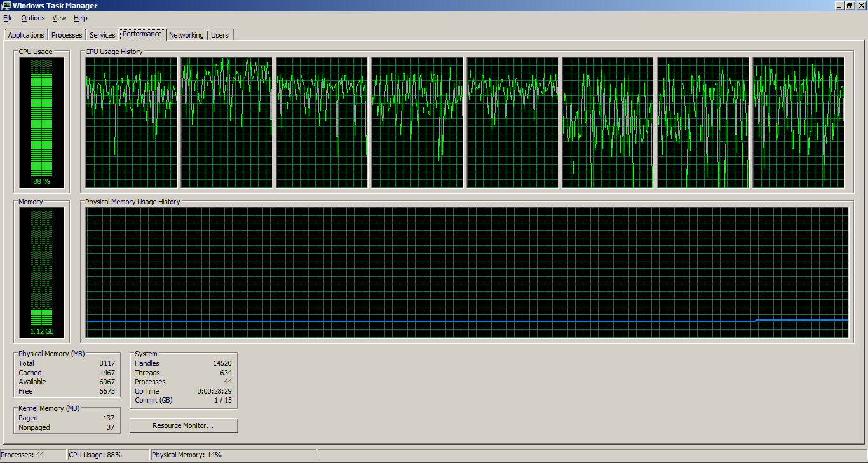
Task: Switch to the Applications tab
Action: pos(26,35)
